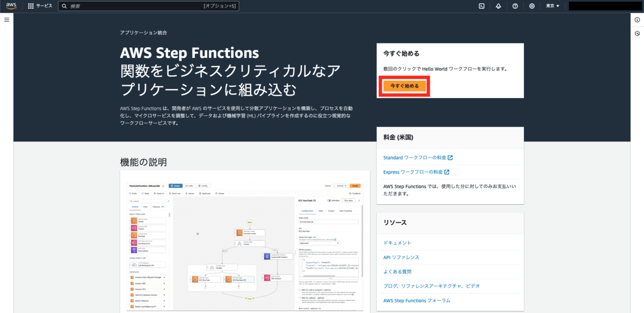
Task: Open the settings gear in header
Action: (x=532, y=6)
